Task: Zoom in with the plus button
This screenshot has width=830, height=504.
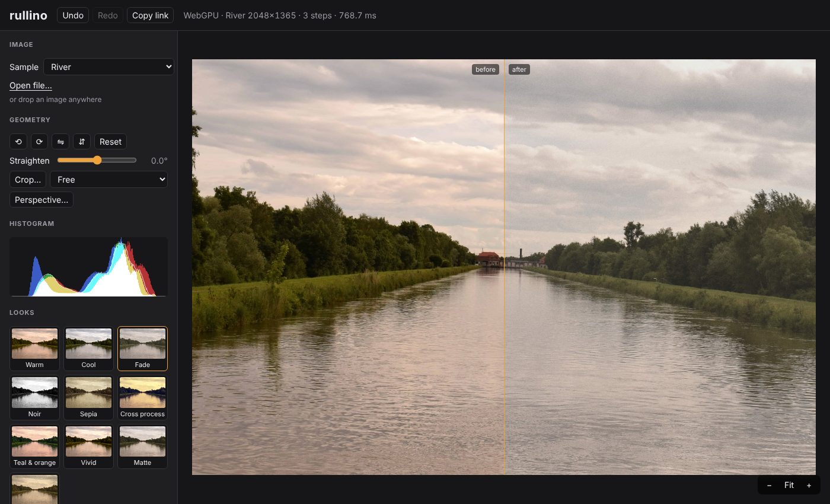Action: pos(809,485)
